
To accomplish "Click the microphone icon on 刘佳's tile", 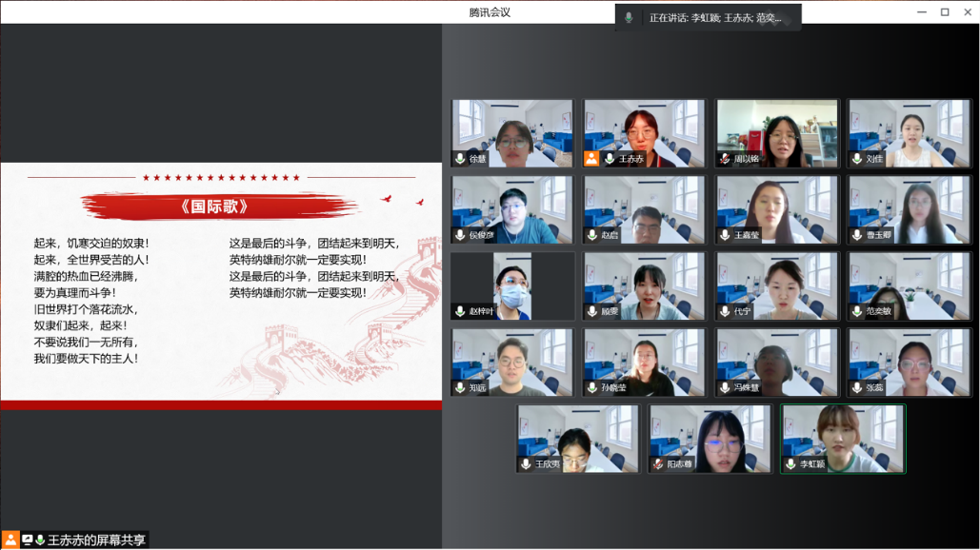I will point(857,159).
